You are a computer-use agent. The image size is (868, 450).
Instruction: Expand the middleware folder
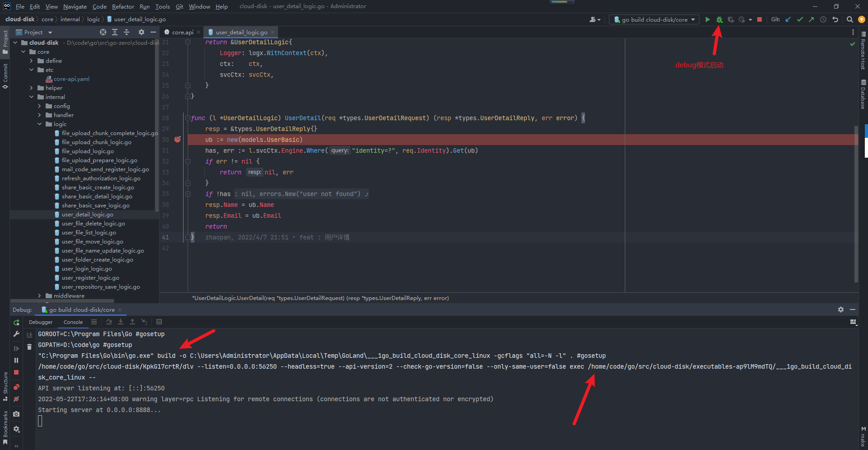coord(39,295)
